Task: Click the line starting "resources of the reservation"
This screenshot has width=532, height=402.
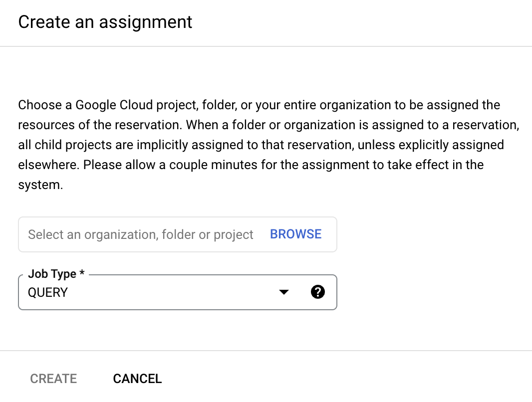Action: point(268,125)
